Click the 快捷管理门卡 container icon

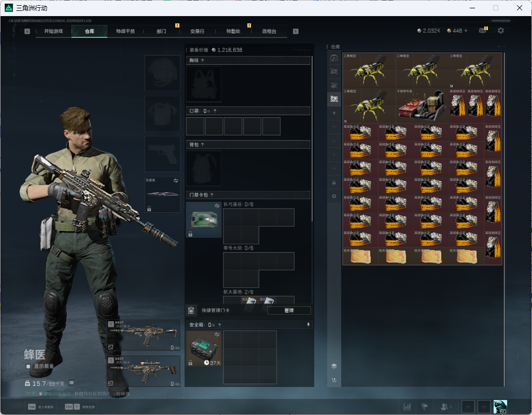click(191, 310)
